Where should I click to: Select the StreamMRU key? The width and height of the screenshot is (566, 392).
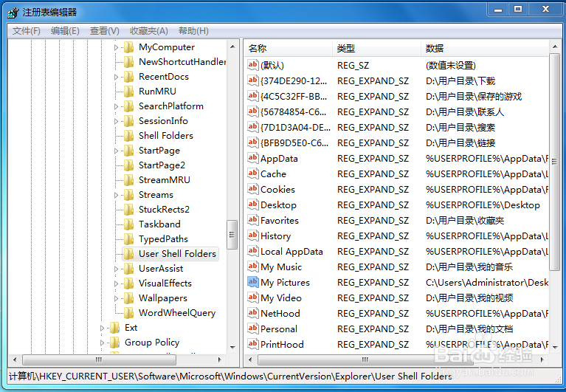165,180
